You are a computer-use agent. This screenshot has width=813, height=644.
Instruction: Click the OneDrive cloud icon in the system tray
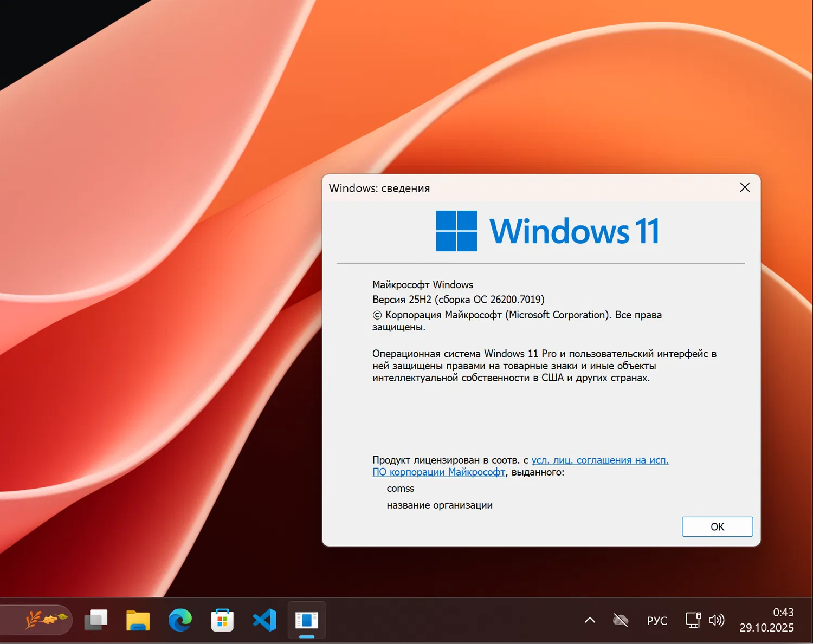click(620, 620)
